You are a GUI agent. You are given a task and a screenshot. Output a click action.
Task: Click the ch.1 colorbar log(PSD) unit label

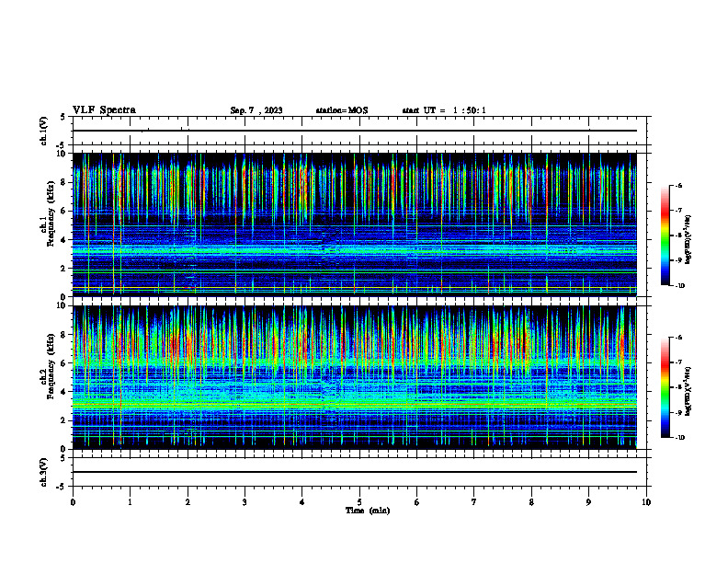[688, 239]
